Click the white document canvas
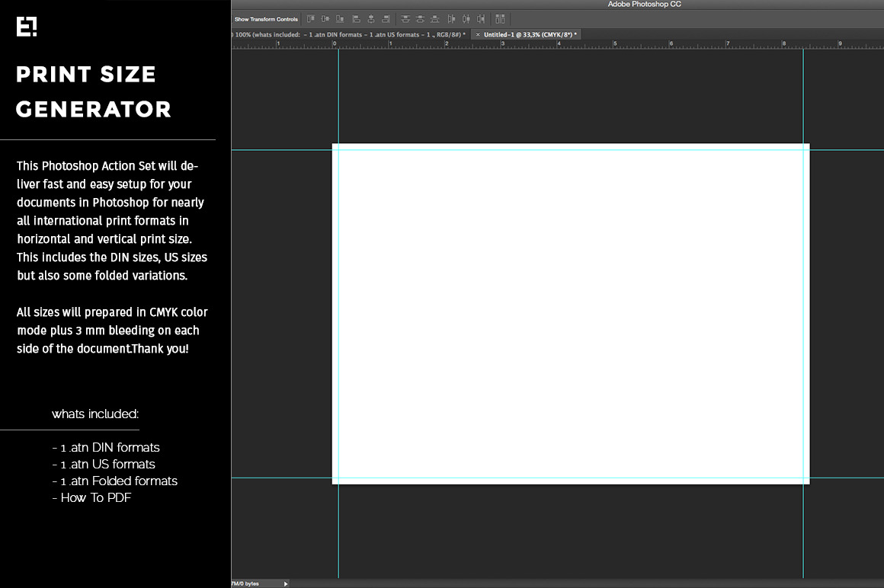The width and height of the screenshot is (884, 588). [x=570, y=313]
